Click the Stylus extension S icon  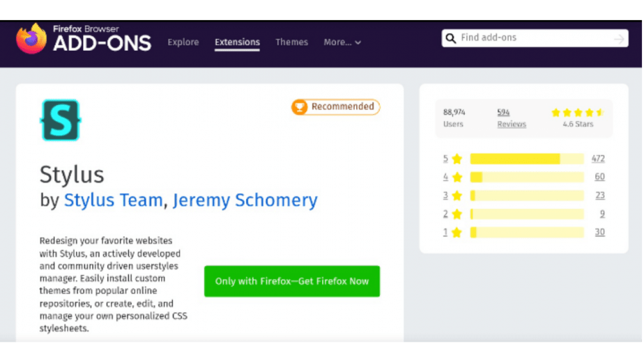[x=61, y=120]
